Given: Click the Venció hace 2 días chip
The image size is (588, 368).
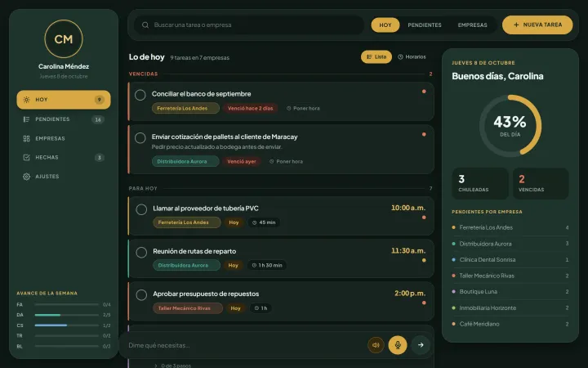Looking at the screenshot, I should pos(251,108).
